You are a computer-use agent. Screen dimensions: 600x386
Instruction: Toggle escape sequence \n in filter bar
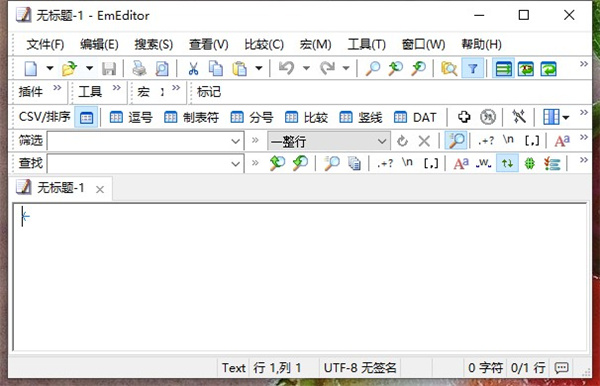508,140
